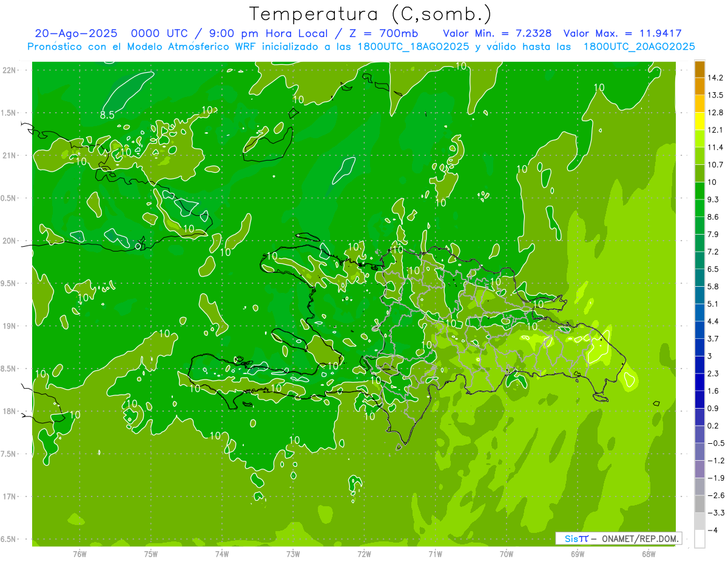The height and width of the screenshot is (562, 728).
Task: Click the "5.1" legend value
Action: [713, 304]
